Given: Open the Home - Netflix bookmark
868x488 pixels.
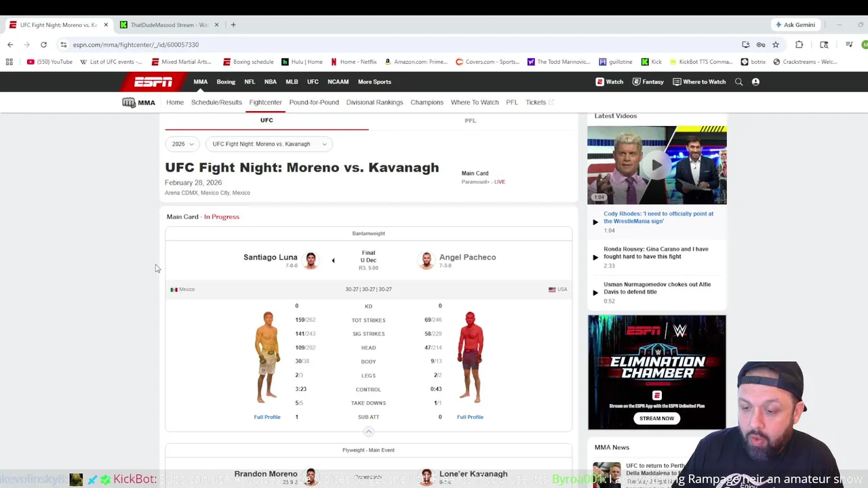Looking at the screenshot, I should coord(353,62).
